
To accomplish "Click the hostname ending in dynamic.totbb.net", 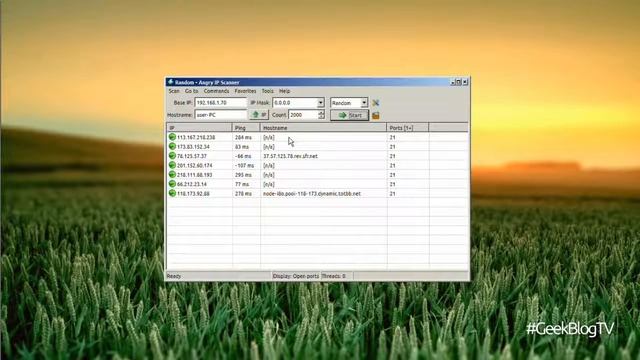I will click(x=312, y=194).
